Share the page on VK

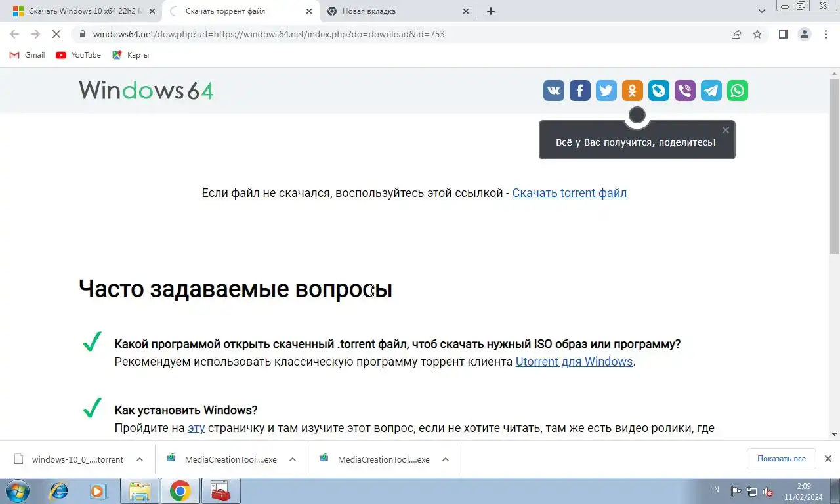(554, 91)
